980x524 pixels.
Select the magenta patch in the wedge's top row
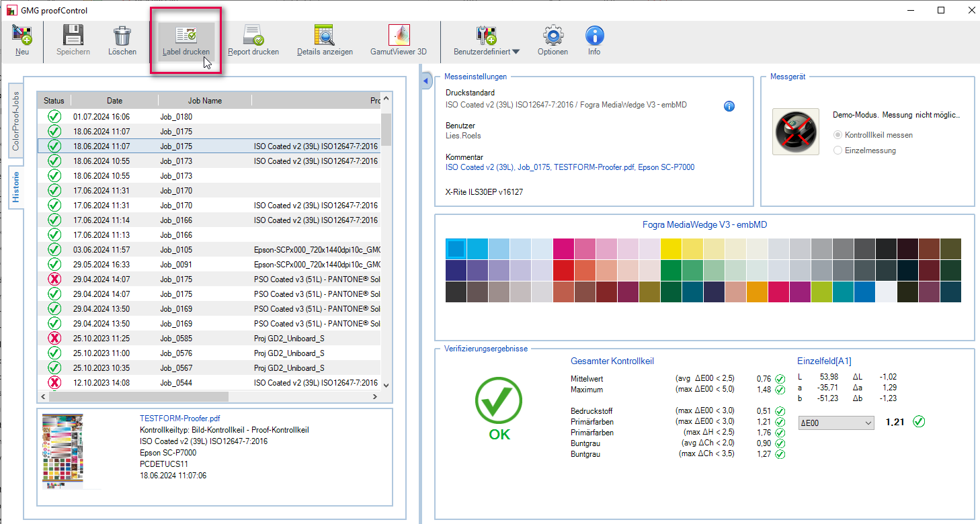point(563,249)
